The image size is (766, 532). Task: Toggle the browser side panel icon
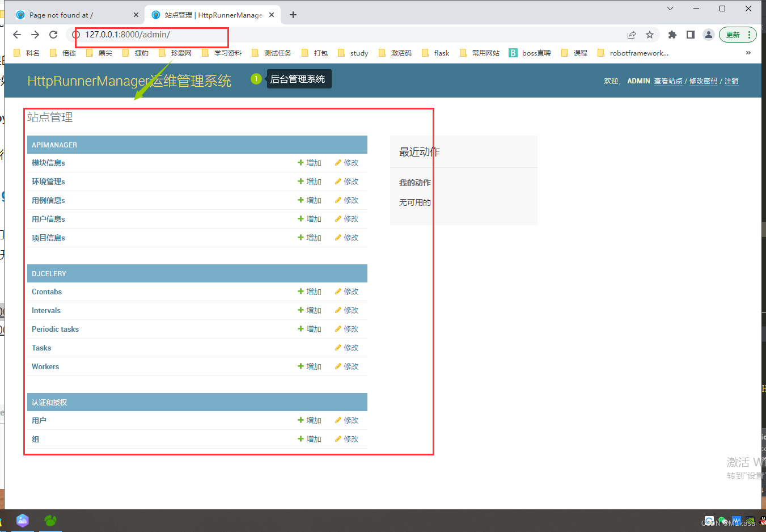pyautogui.click(x=691, y=35)
